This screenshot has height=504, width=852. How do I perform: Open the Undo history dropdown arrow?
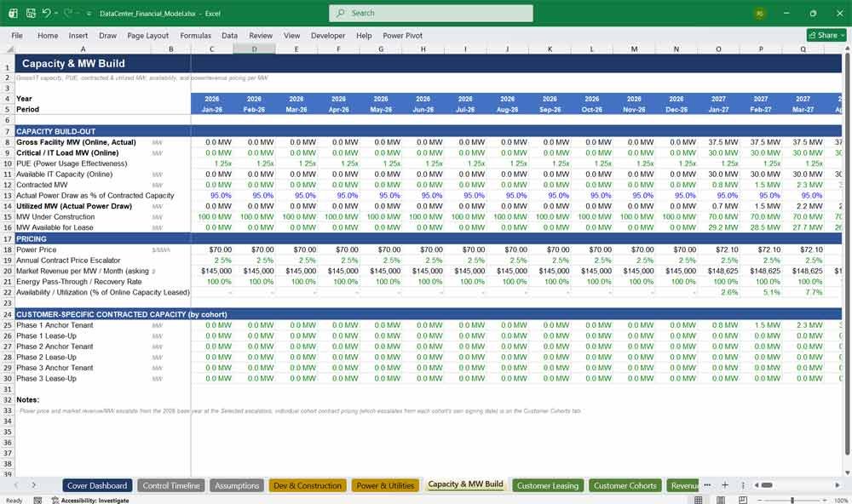coord(55,13)
